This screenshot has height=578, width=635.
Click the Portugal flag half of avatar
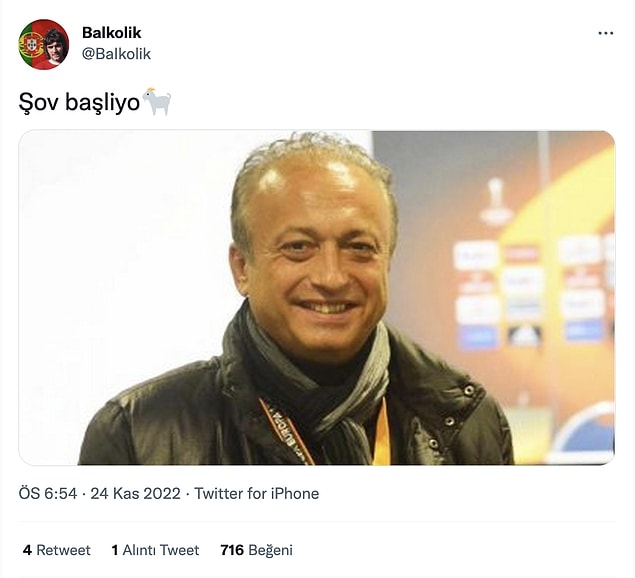coord(31,45)
